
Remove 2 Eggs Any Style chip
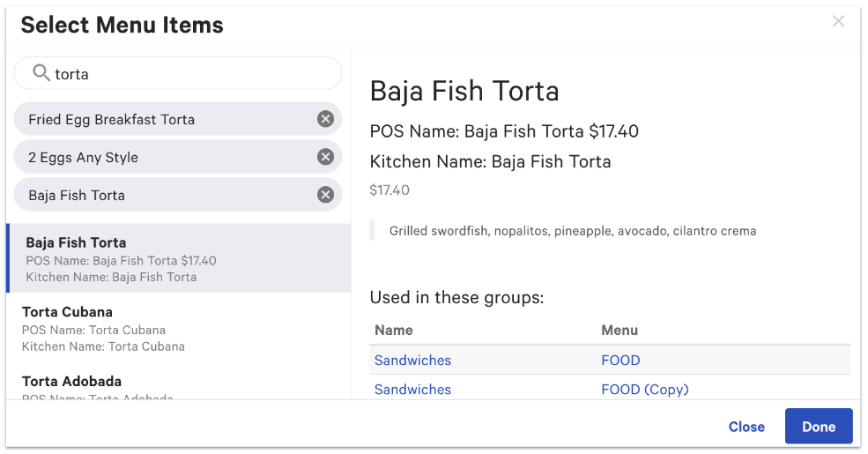[325, 157]
